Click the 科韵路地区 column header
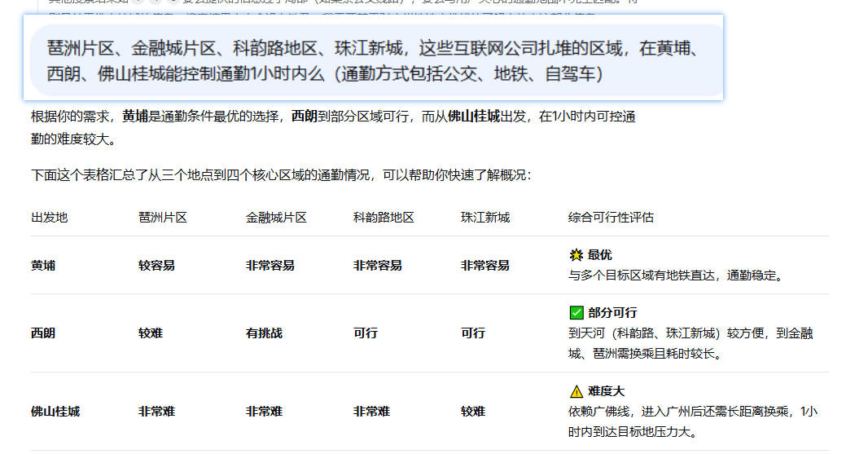The image size is (868, 454). (384, 218)
